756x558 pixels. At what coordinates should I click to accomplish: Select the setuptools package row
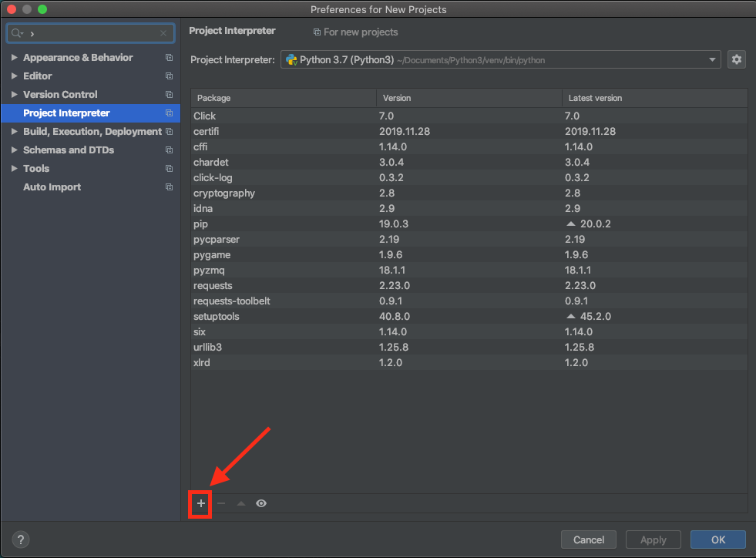click(x=469, y=316)
